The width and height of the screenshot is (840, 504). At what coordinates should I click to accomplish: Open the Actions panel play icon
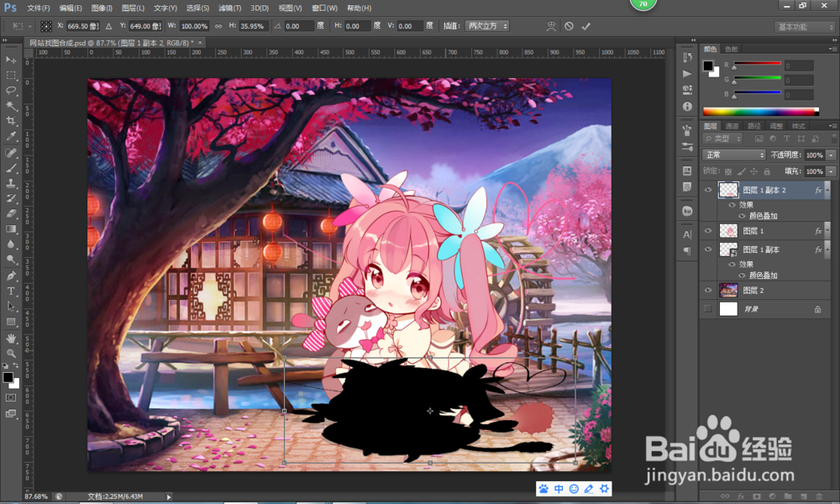click(687, 73)
